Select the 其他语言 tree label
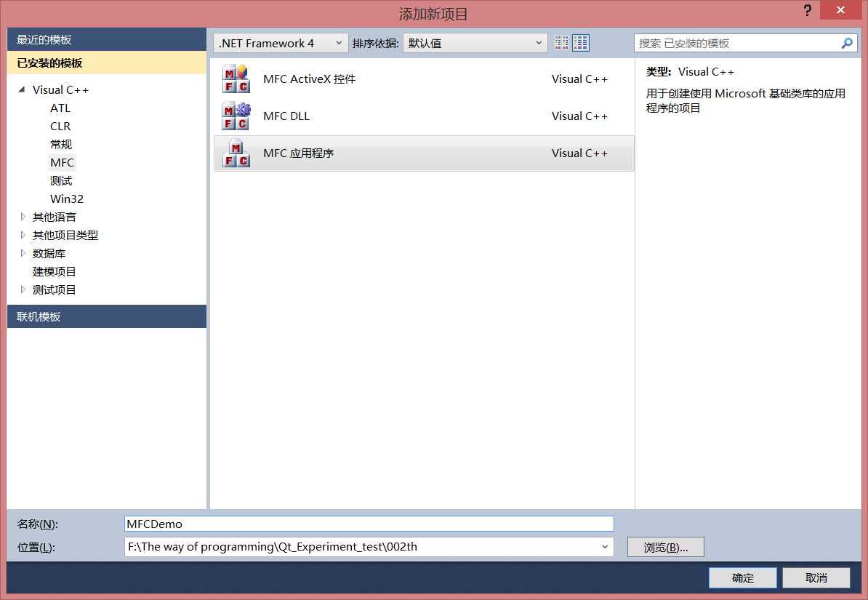 (x=55, y=217)
